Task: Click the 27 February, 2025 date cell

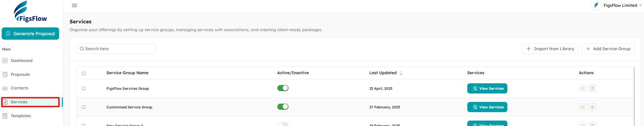Action: click(x=385, y=107)
